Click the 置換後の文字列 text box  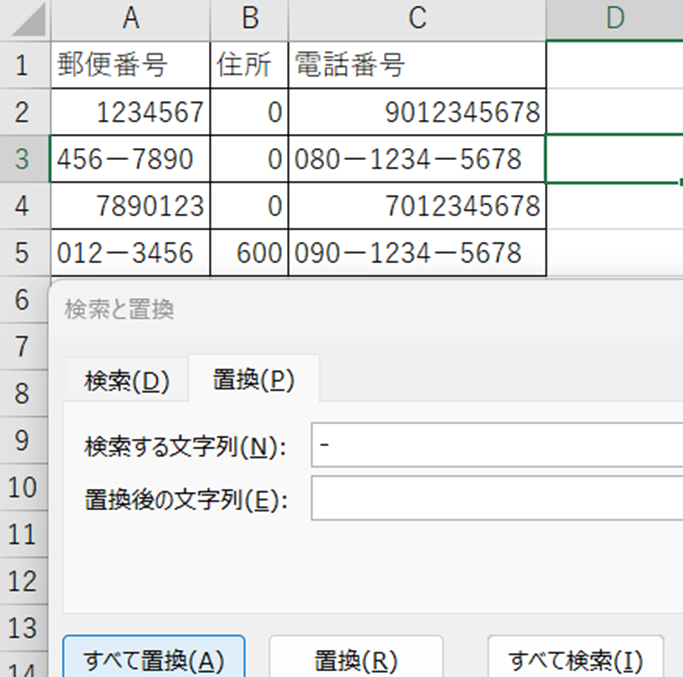[x=497, y=498]
